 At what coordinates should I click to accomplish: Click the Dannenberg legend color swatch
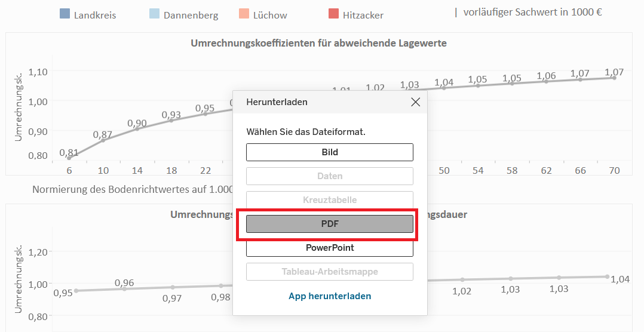[x=155, y=14]
